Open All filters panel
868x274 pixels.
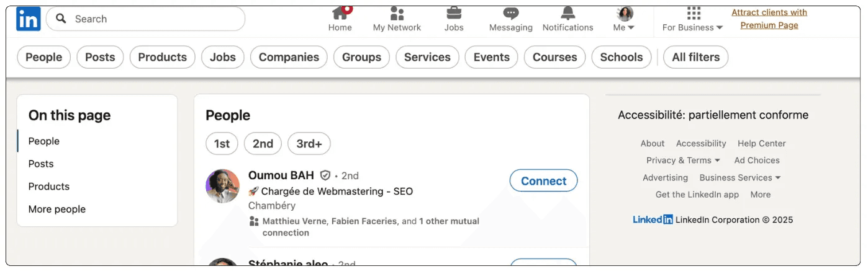pos(696,57)
